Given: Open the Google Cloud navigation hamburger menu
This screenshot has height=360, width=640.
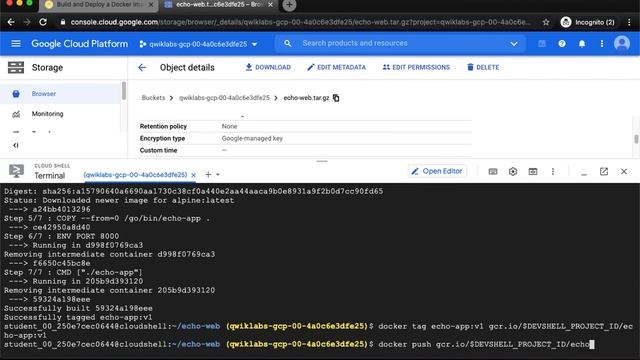Looking at the screenshot, I should [x=16, y=43].
